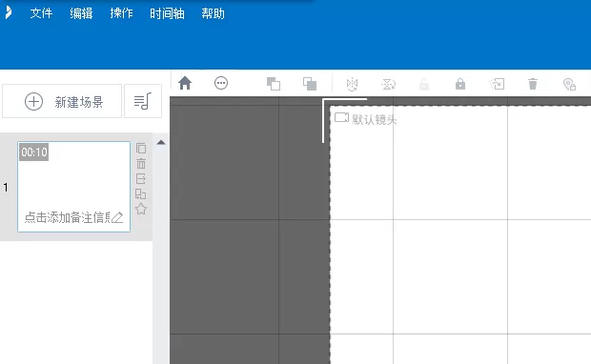Image resolution: width=591 pixels, height=364 pixels.
Task: Select the 默认镜头 camera label
Action: click(x=374, y=119)
